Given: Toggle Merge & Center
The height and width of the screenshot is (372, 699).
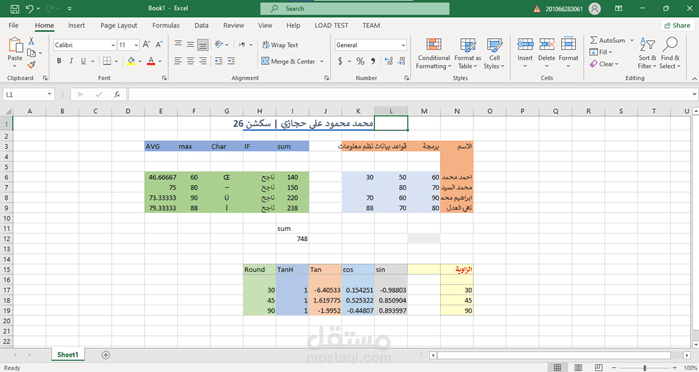Looking at the screenshot, I should [x=288, y=61].
